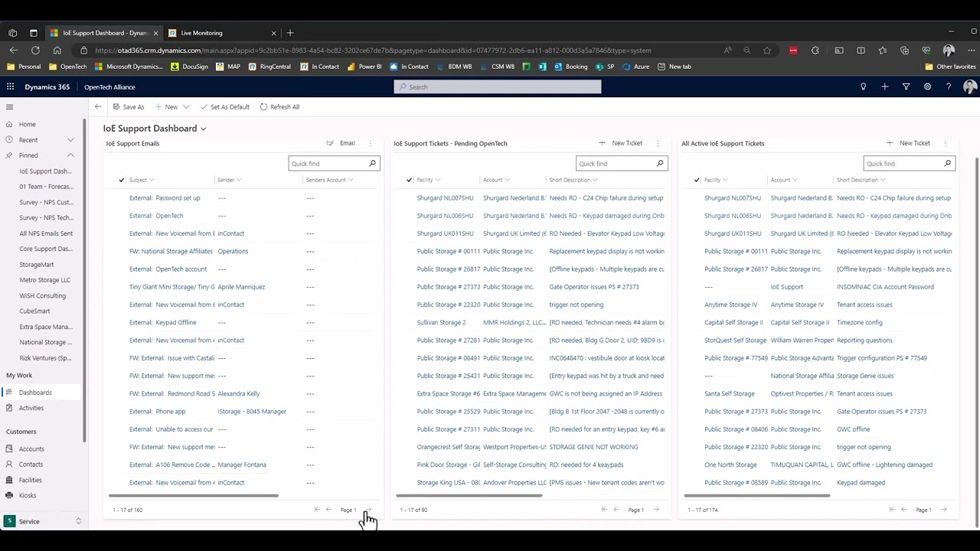The height and width of the screenshot is (551, 980).
Task: Open 'Santa Self Storage' facility link
Action: (729, 393)
